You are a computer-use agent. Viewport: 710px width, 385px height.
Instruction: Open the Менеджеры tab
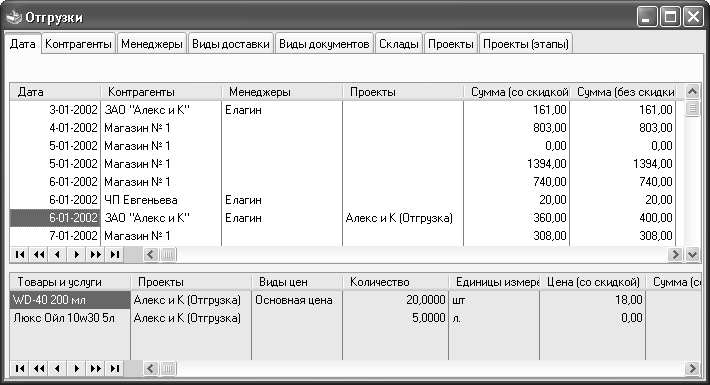152,44
